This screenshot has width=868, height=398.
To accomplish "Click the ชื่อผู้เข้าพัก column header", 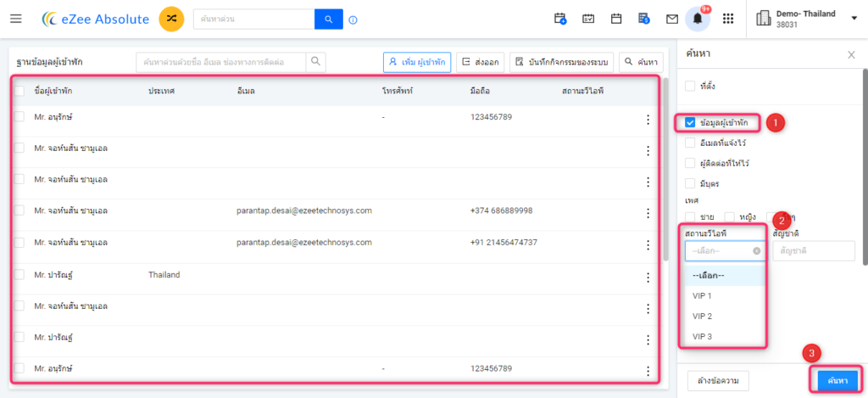I will pos(53,90).
